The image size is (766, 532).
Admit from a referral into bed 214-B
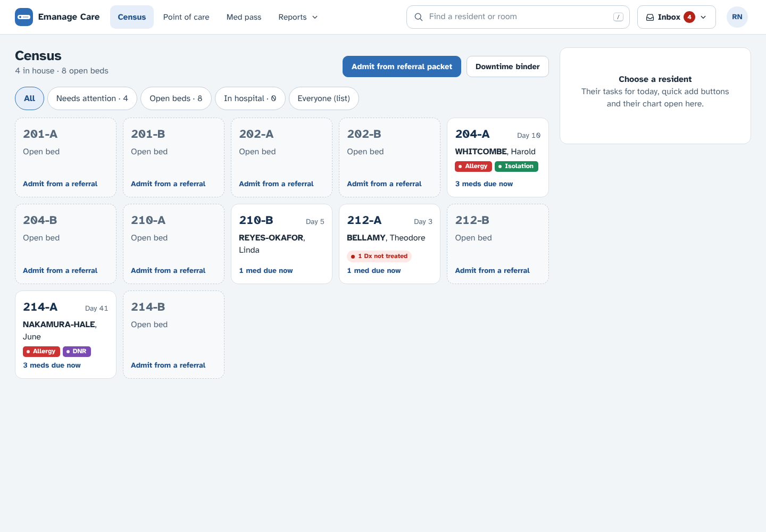[x=168, y=365]
